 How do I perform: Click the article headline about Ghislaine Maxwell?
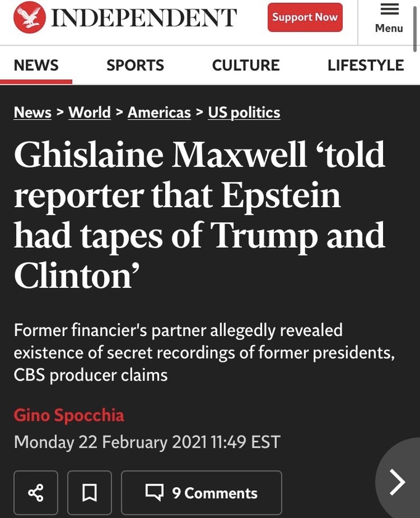199,215
